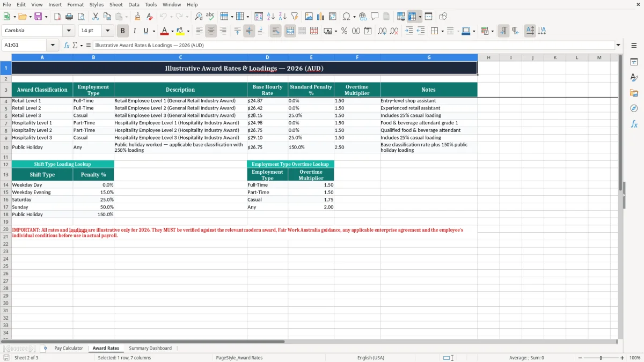Toggle Center Vertically alignment
The image size is (644, 362).
coord(249,31)
